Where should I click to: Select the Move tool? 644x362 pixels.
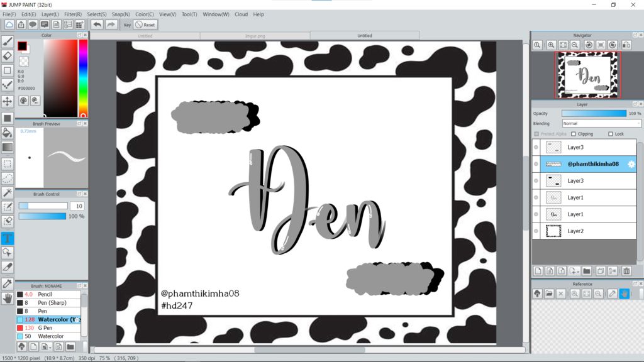8,101
